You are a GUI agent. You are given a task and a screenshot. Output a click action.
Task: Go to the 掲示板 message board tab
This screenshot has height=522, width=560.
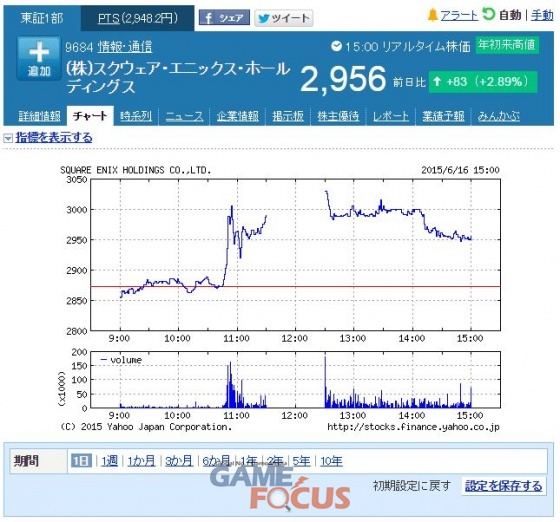pyautogui.click(x=288, y=116)
